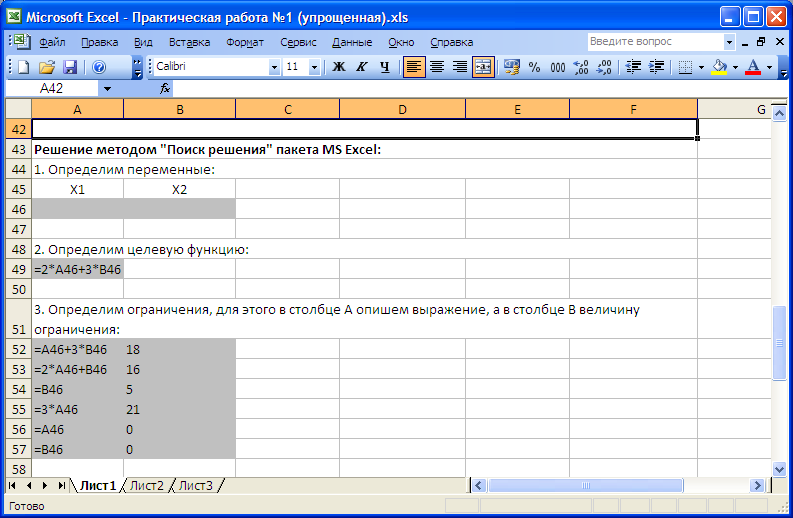The width and height of the screenshot is (793, 518).
Task: Align text left
Action: pos(414,67)
